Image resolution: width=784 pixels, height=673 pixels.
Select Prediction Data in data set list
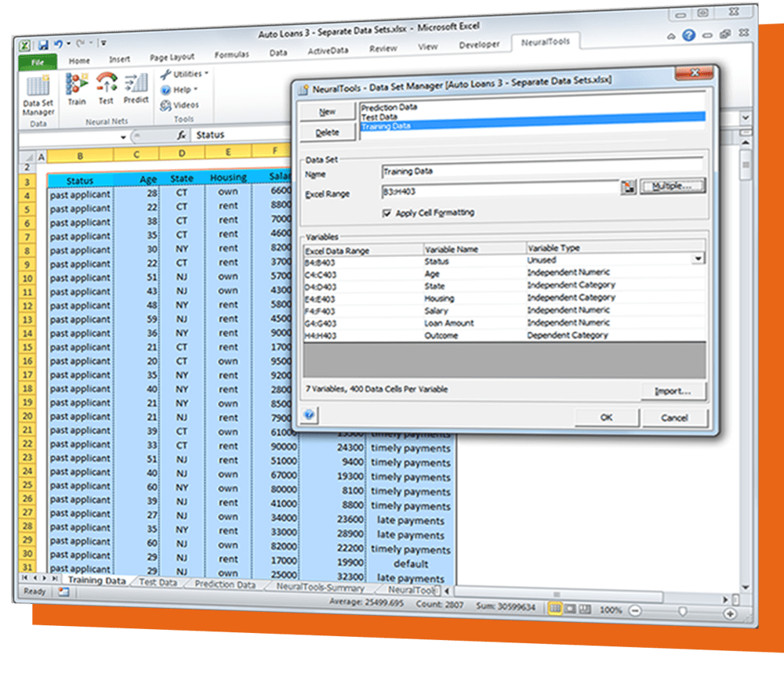[x=389, y=107]
